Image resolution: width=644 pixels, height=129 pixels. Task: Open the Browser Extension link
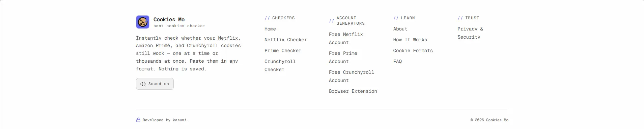[x=353, y=91]
